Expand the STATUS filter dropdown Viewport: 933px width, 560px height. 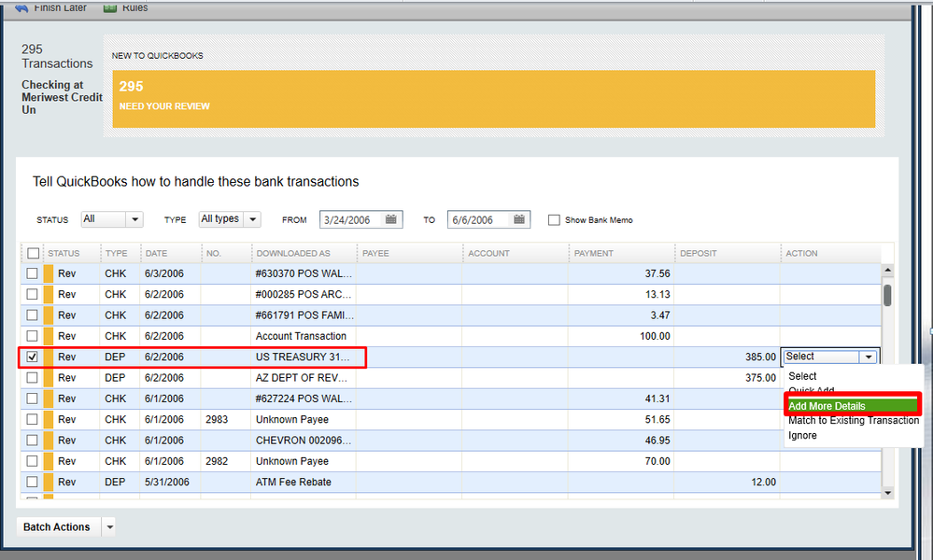134,219
